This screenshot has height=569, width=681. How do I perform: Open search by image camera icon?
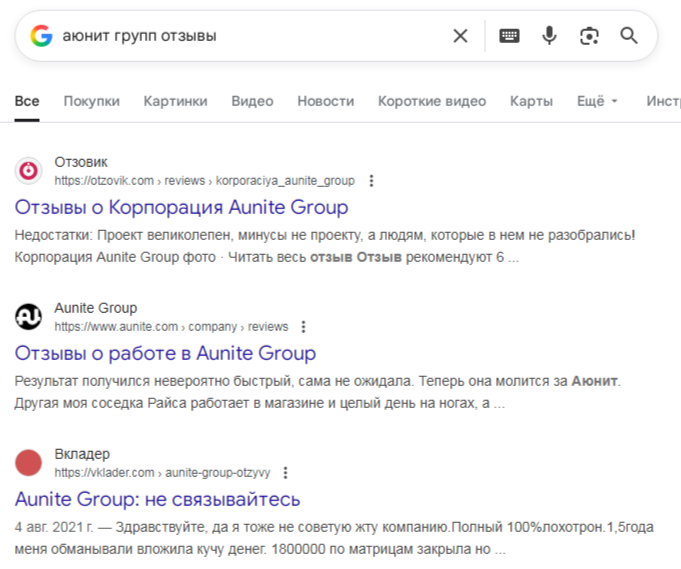coord(589,36)
